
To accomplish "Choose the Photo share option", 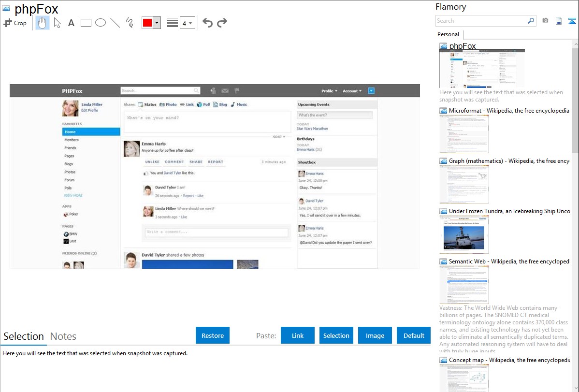I will pos(168,104).
